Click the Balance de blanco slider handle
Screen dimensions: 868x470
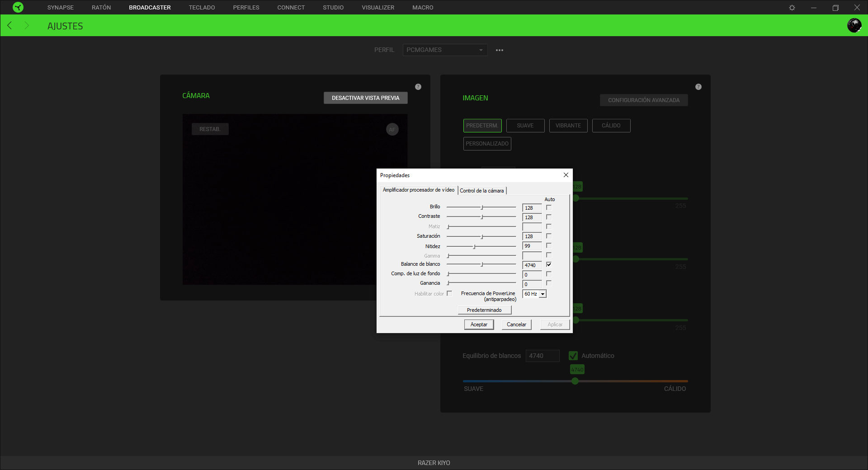482,264
